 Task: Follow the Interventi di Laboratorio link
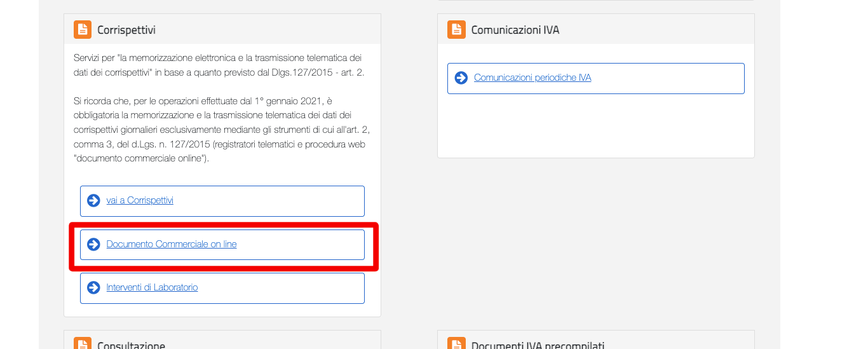(152, 288)
